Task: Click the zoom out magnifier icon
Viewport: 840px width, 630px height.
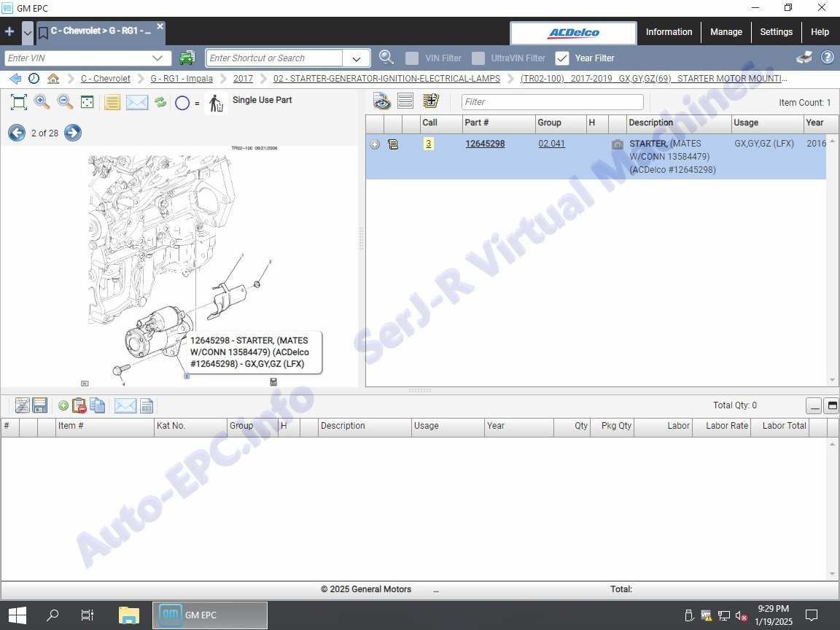Action: pyautogui.click(x=65, y=102)
